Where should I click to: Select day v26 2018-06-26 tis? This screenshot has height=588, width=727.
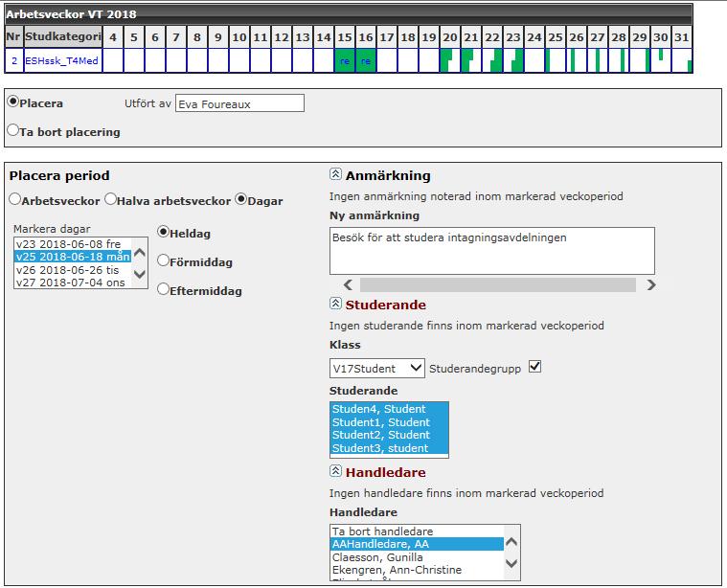pyautogui.click(x=73, y=270)
